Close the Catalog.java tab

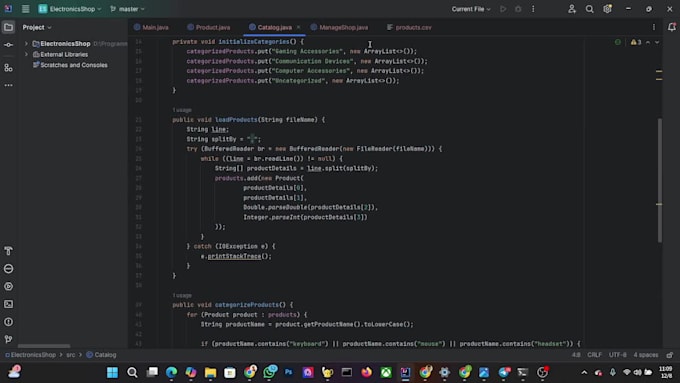(x=298, y=27)
